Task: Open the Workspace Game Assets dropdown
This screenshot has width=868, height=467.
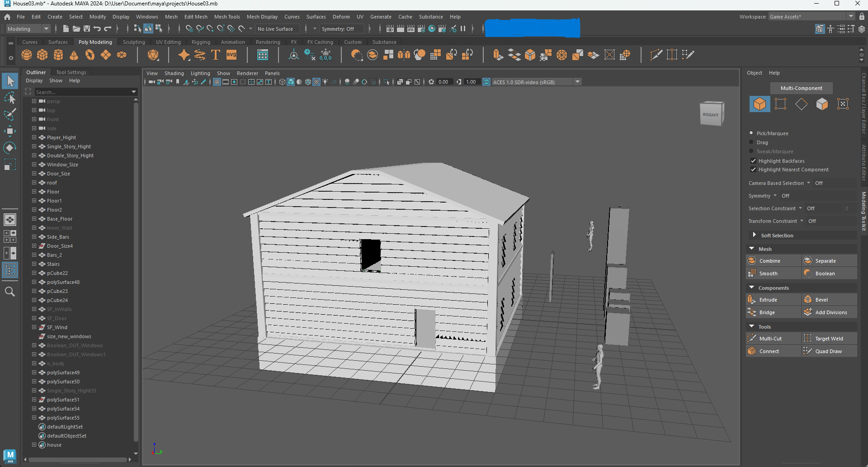Action: click(812, 16)
